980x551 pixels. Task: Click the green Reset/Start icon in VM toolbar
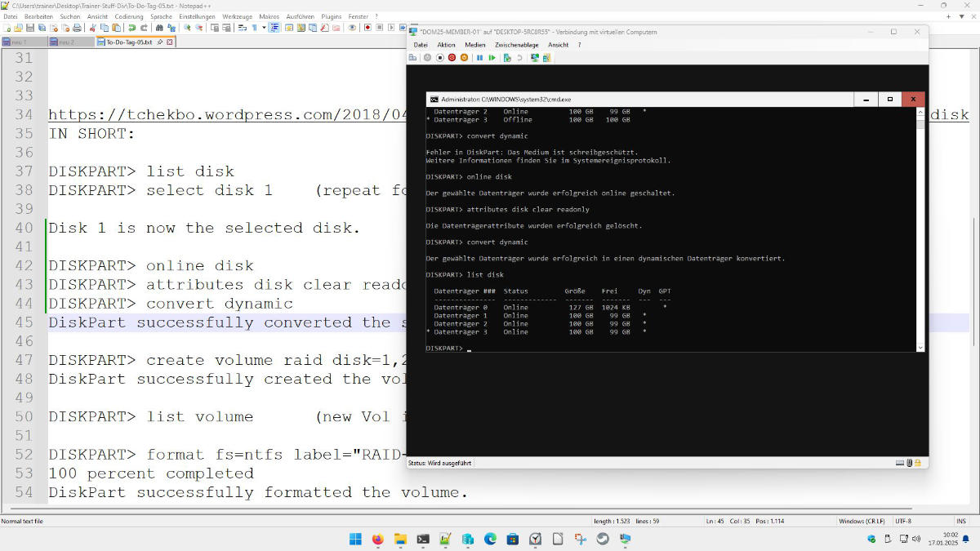tap(492, 57)
